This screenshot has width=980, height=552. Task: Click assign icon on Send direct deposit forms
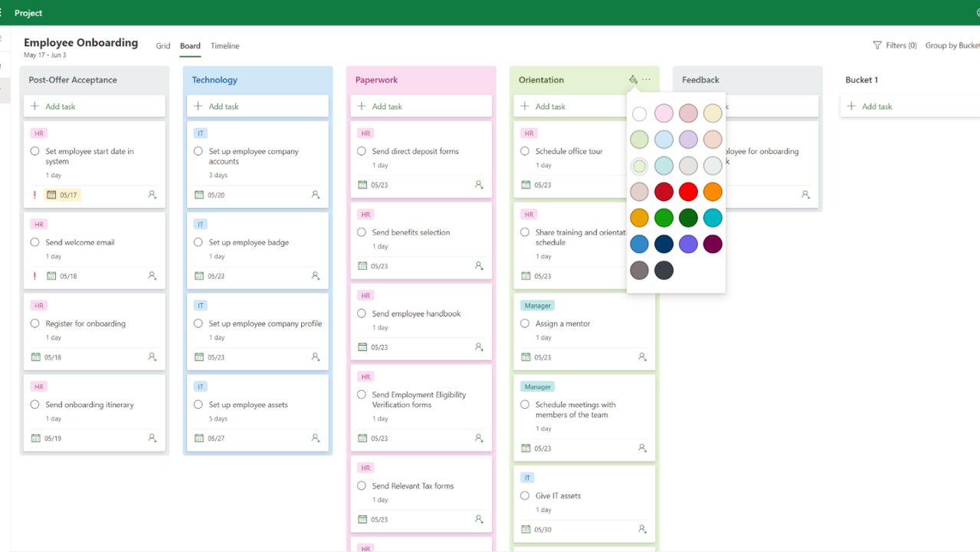click(479, 185)
